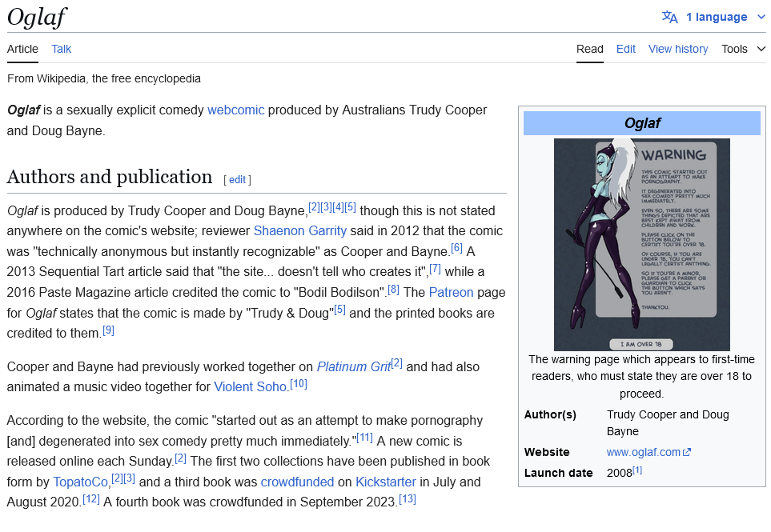Edit the Authors and publication section
Image resolution: width=771 pixels, height=532 pixels.
[x=237, y=180]
